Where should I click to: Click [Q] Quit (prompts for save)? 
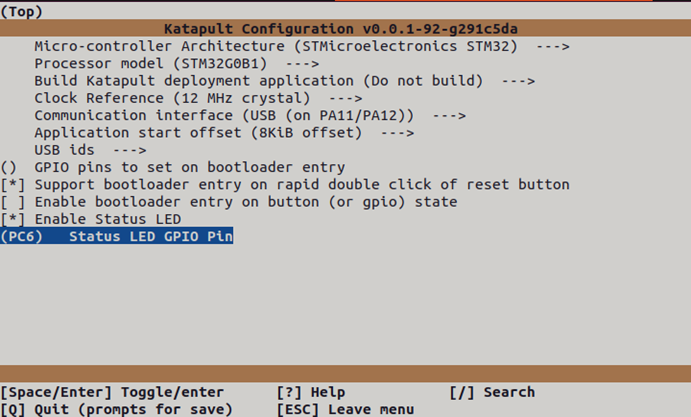coord(116,409)
